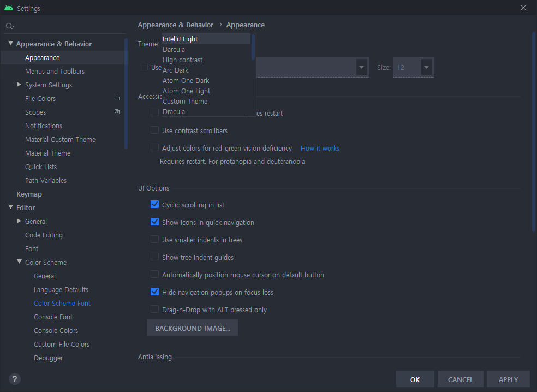This screenshot has width=537, height=392.
Task: Click the settings tree scrollbar
Action: point(126,93)
